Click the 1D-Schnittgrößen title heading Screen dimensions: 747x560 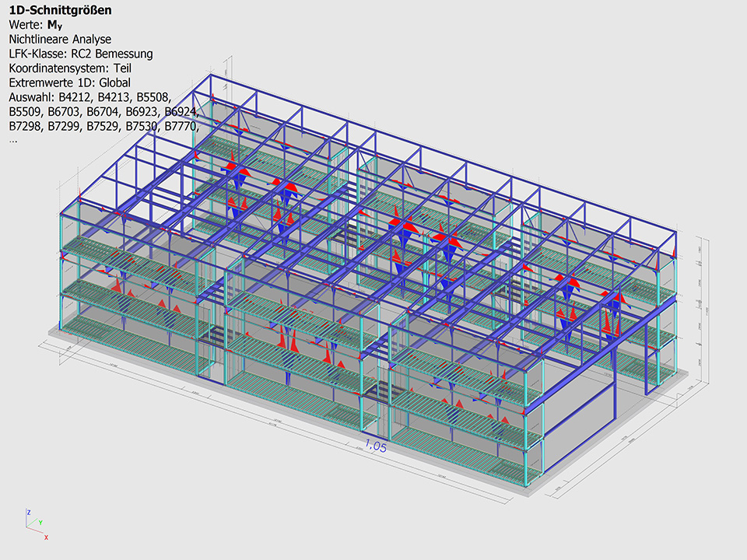[x=59, y=10]
